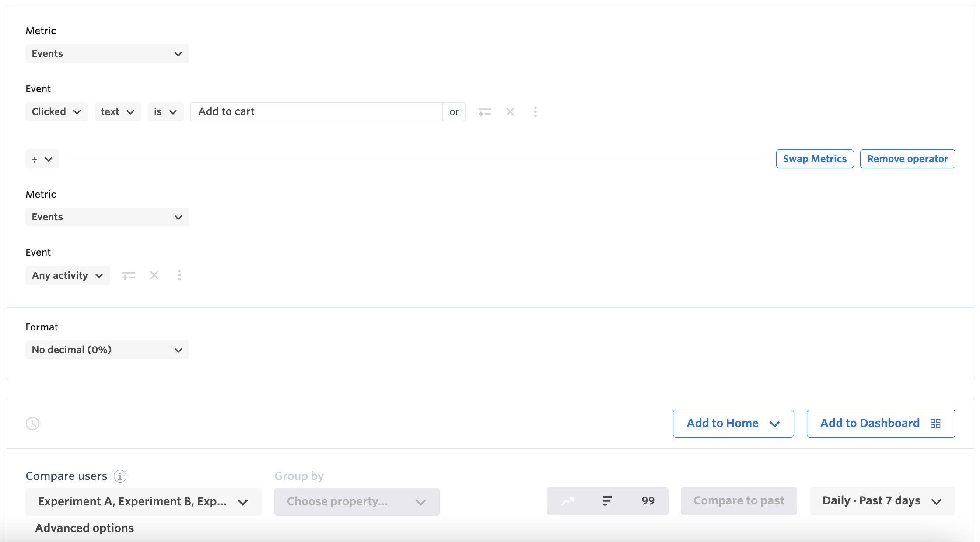
Task: Click Swap Metrics
Action: point(815,159)
